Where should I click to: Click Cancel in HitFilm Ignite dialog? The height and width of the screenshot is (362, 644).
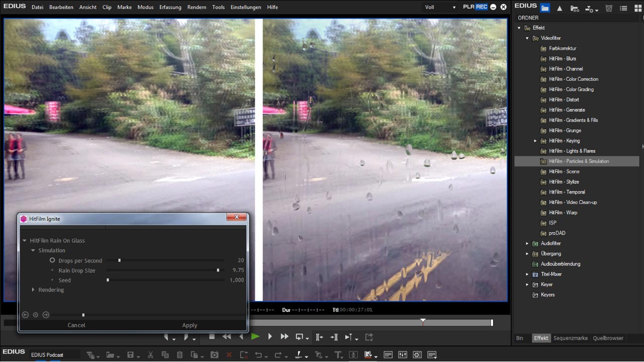[76, 325]
